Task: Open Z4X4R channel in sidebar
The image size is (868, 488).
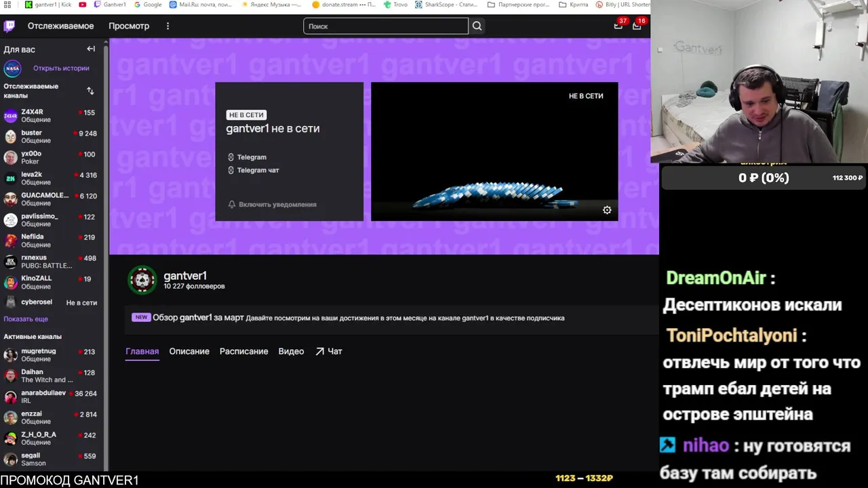Action: [x=51, y=116]
